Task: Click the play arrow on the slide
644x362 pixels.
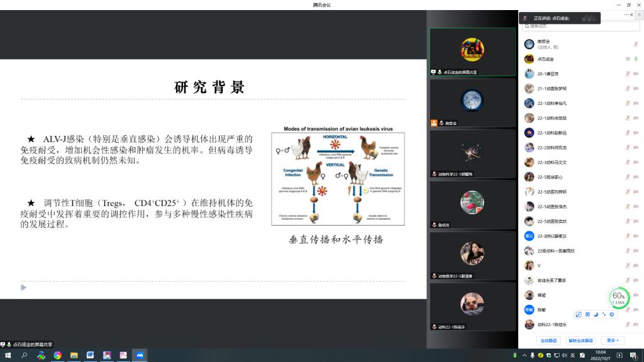Action: (x=24, y=287)
